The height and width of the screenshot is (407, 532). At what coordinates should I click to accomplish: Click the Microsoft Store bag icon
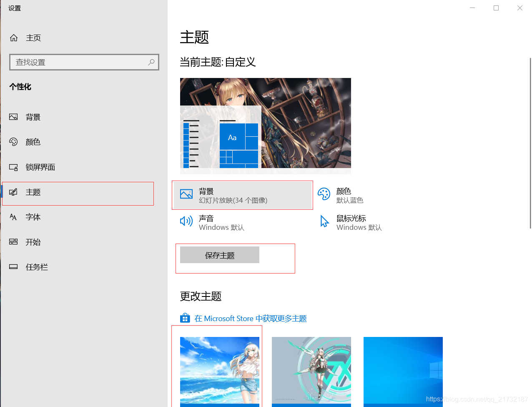(185, 318)
